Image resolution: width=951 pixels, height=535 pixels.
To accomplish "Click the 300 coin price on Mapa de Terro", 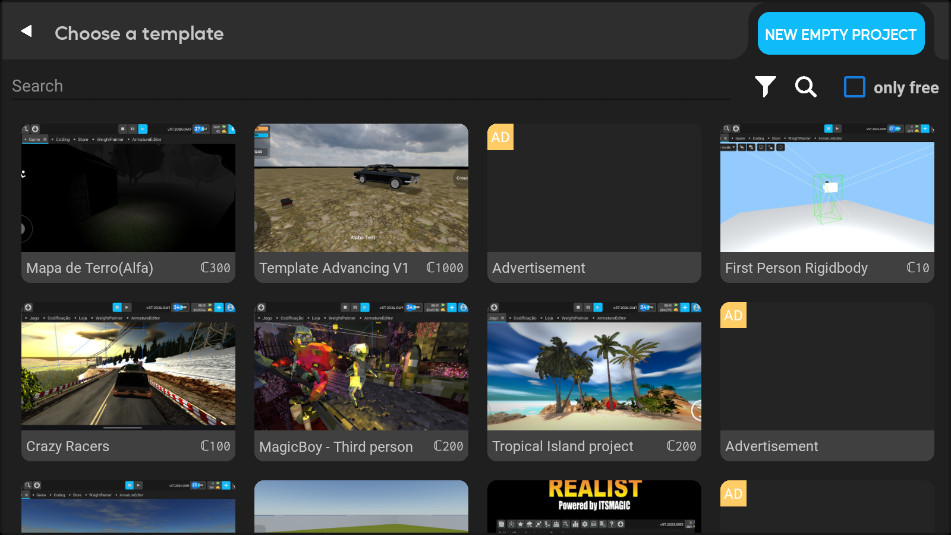I will click(215, 268).
